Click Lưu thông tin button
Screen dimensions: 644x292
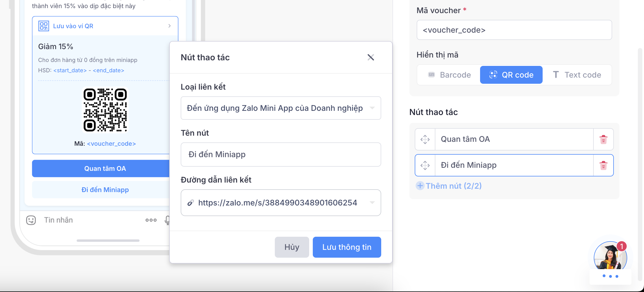[x=347, y=247]
